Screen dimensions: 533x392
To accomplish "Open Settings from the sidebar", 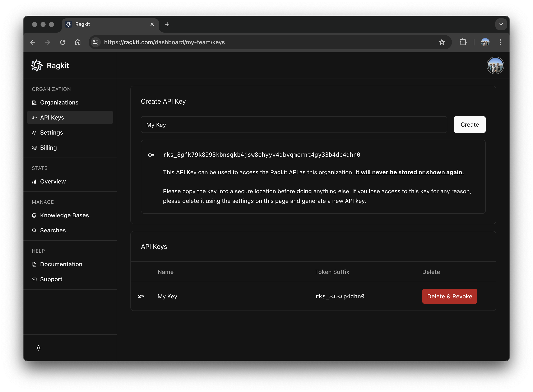I will click(51, 132).
